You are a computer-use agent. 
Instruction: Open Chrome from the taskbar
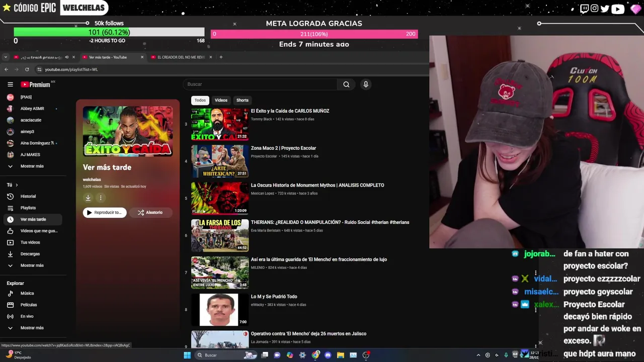315,355
